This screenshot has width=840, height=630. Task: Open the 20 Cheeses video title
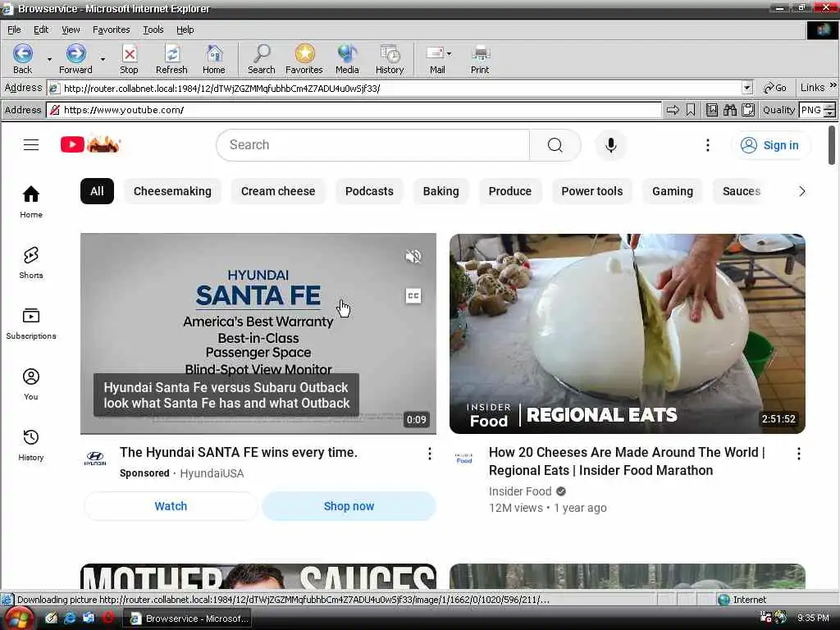click(627, 461)
